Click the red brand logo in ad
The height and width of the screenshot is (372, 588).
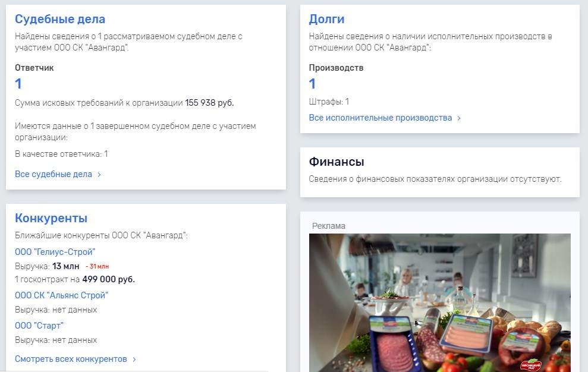pyautogui.click(x=531, y=365)
